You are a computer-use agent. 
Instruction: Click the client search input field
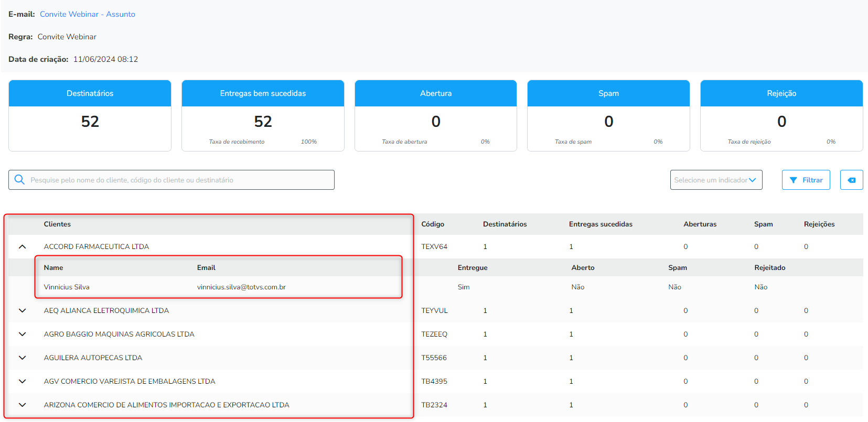coord(172,180)
